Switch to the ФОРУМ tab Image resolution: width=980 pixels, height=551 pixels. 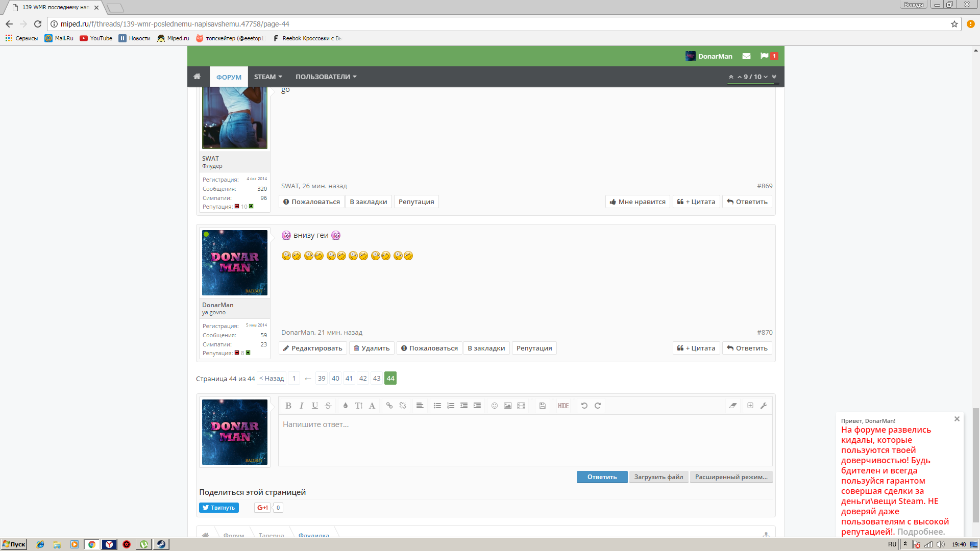(229, 77)
